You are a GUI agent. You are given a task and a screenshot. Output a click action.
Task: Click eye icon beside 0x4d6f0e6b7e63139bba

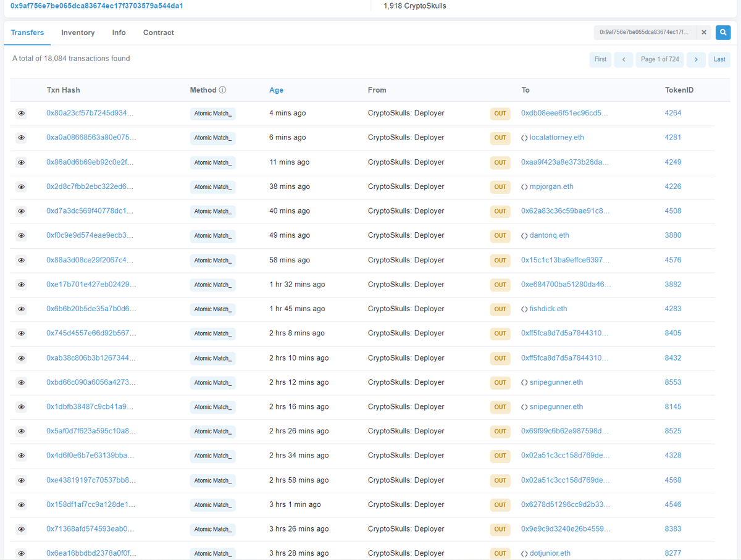click(21, 456)
